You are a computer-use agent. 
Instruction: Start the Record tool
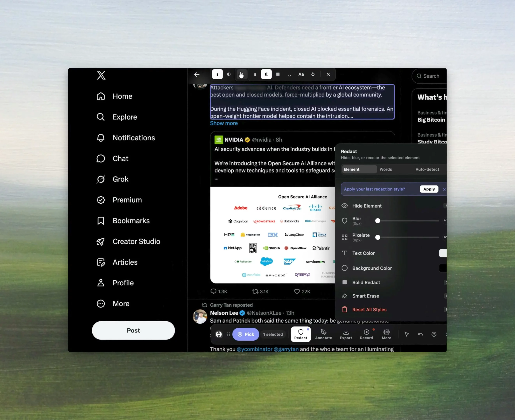366,334
